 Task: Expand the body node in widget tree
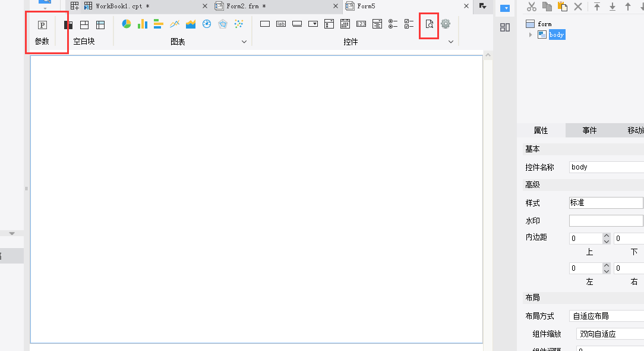(x=531, y=35)
